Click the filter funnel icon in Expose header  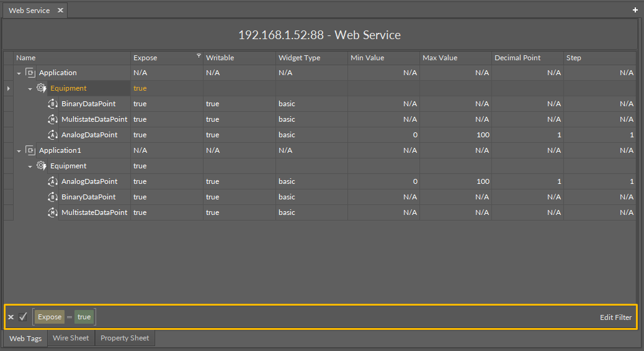click(x=199, y=56)
